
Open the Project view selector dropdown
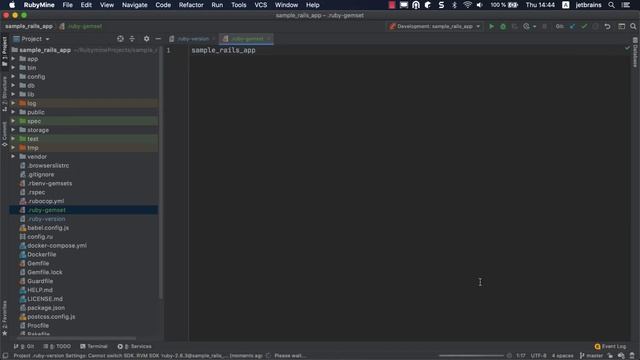31,39
